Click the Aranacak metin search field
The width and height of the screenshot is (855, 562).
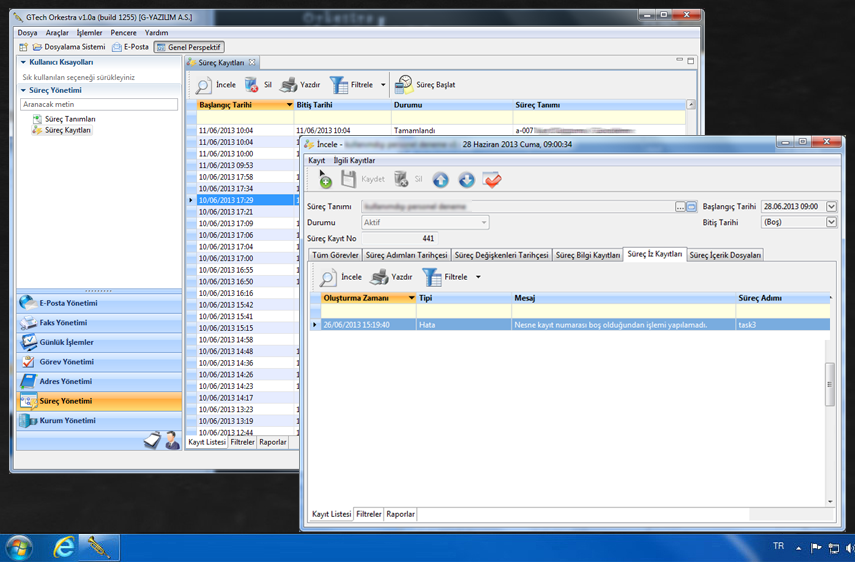[99, 104]
